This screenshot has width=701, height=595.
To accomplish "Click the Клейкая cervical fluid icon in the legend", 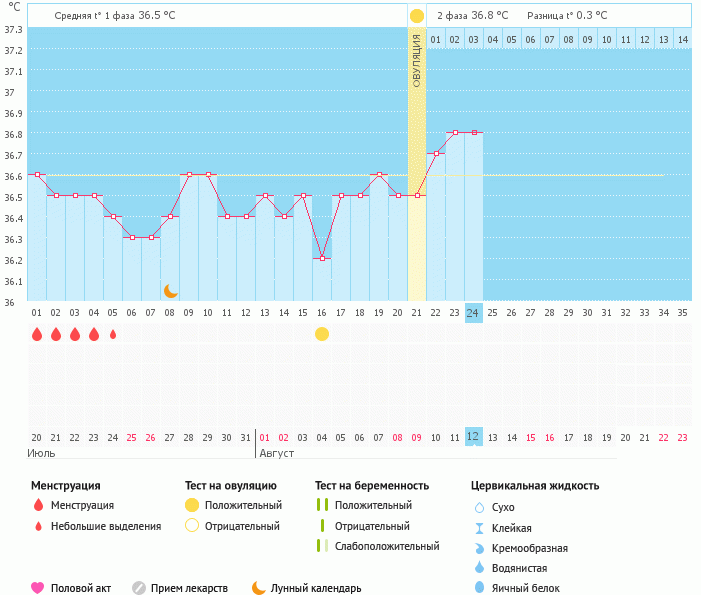I will tap(479, 528).
